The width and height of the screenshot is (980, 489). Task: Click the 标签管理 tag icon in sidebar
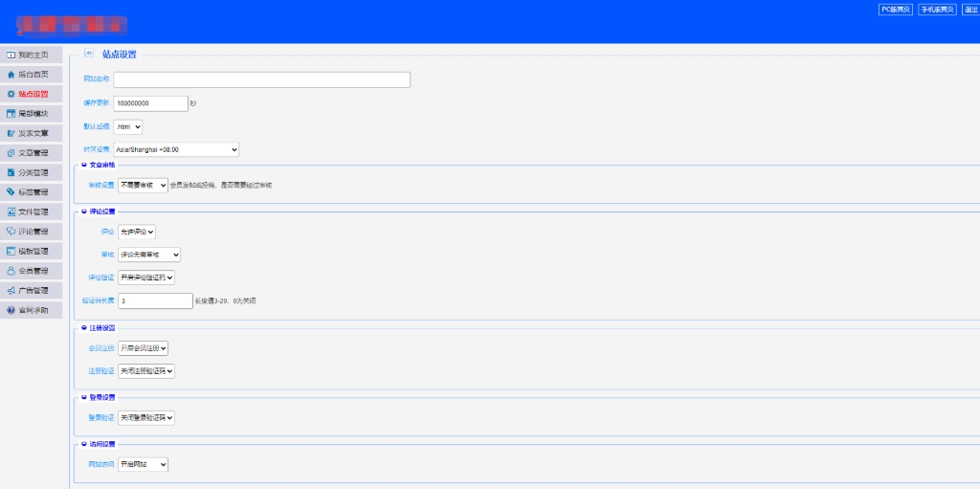[11, 192]
